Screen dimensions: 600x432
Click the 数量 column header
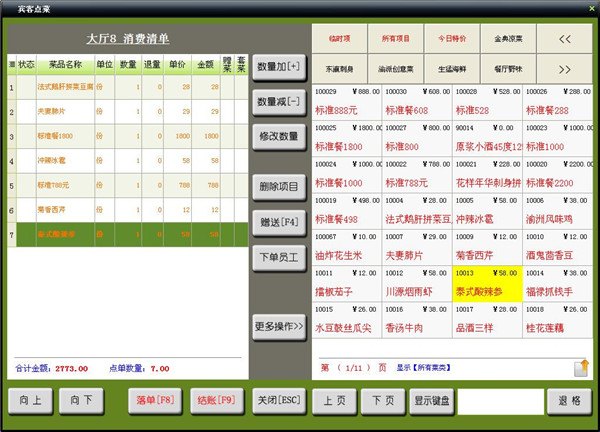tap(128, 65)
